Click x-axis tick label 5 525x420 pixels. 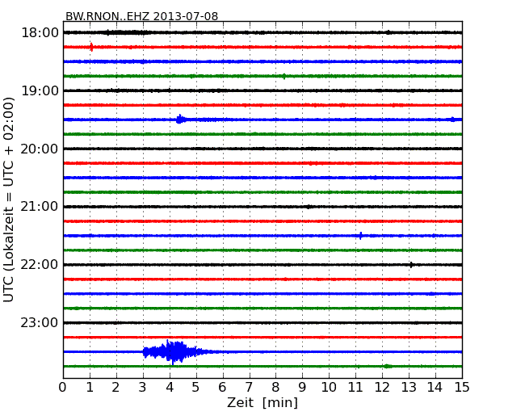coord(195,387)
